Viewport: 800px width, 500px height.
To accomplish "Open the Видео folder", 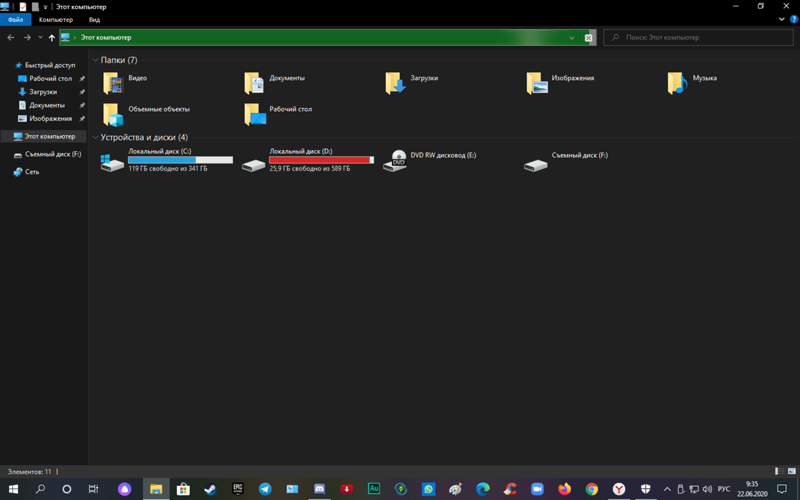I will [125, 83].
